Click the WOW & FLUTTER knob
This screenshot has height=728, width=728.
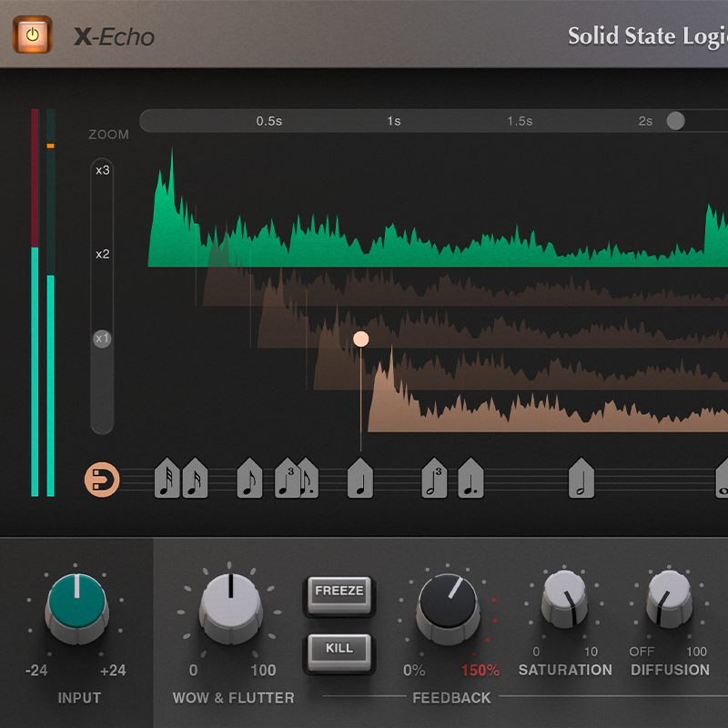tap(231, 602)
